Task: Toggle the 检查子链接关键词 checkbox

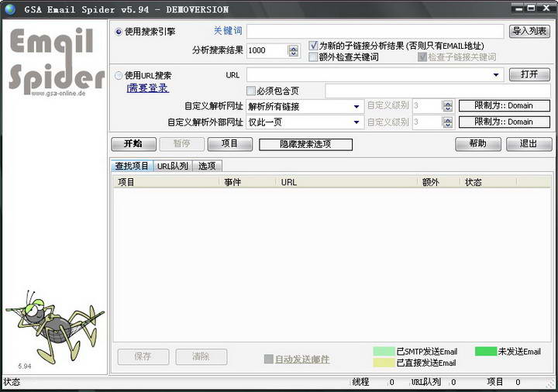Action: pyautogui.click(x=422, y=57)
